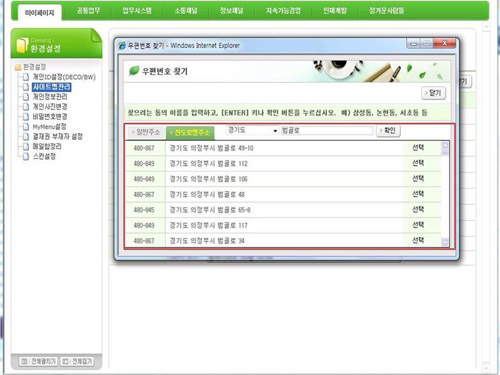Click address text 경기도 의정부시 범골로 106
The width and height of the screenshot is (500, 375).
pos(208,179)
